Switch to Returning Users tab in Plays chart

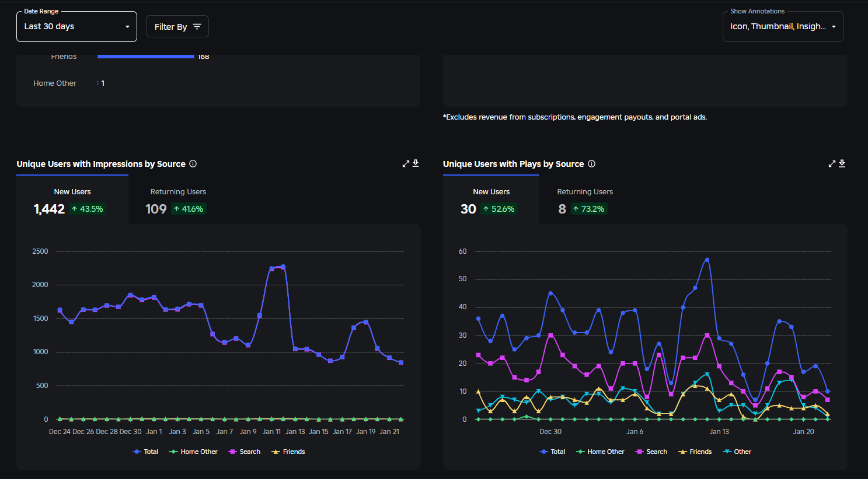[585, 200]
